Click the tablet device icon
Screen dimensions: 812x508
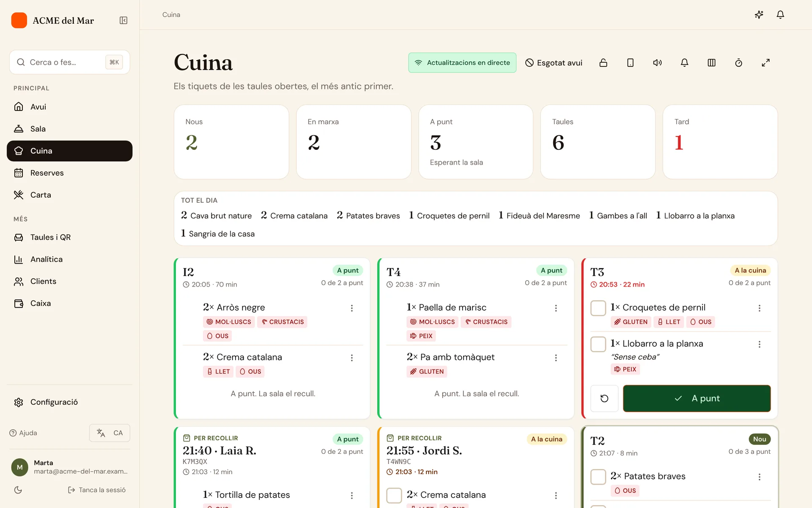tap(630, 63)
